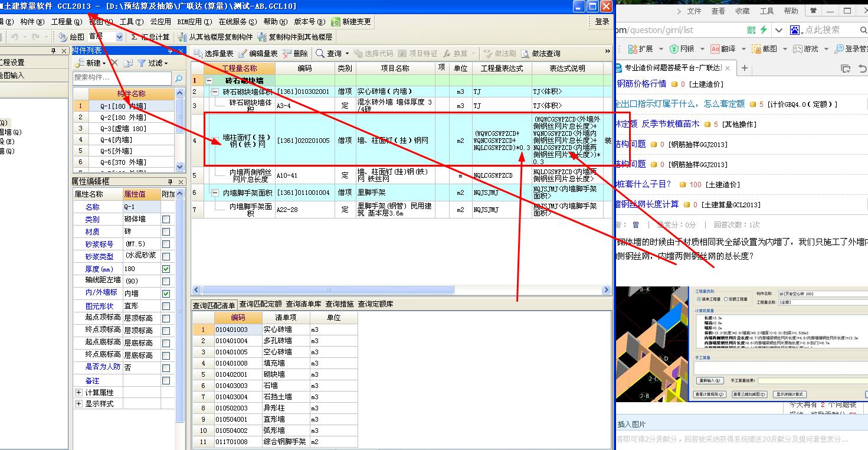
Task: Open the BIM应用(I) menu
Action: click(194, 22)
